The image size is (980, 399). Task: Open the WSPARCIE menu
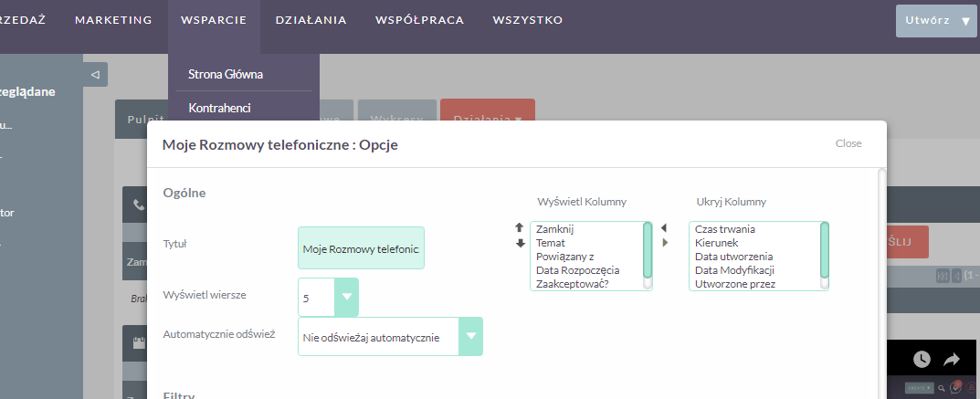[214, 20]
